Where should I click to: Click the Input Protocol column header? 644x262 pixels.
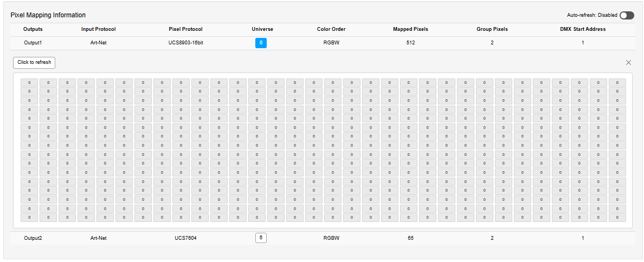pyautogui.click(x=99, y=30)
